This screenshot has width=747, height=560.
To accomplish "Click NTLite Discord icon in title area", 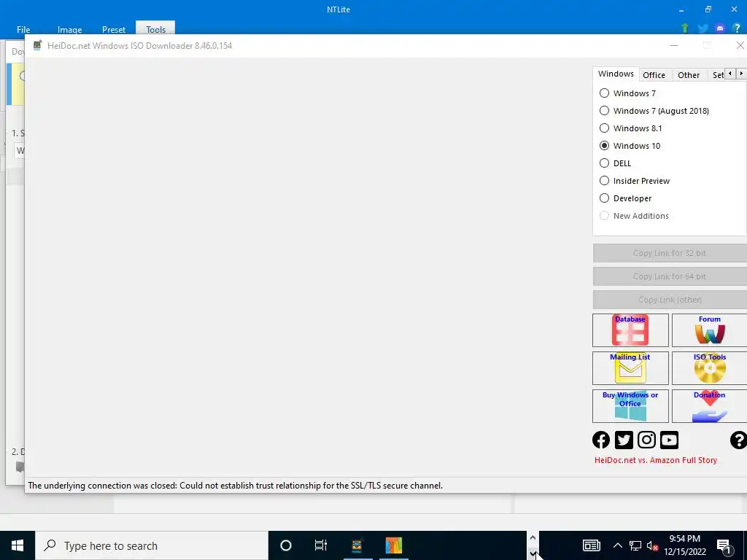I will point(720,28).
